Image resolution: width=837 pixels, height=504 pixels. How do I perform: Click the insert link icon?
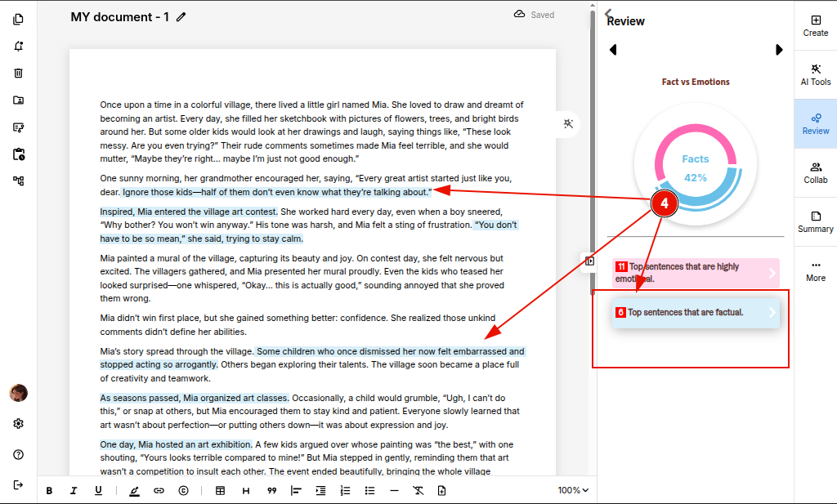coord(159,490)
